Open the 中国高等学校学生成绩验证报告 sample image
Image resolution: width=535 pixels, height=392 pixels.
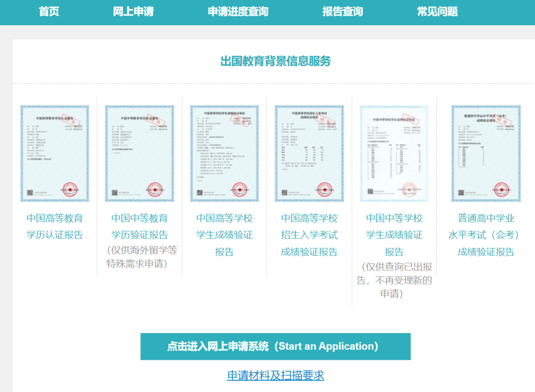[224, 153]
